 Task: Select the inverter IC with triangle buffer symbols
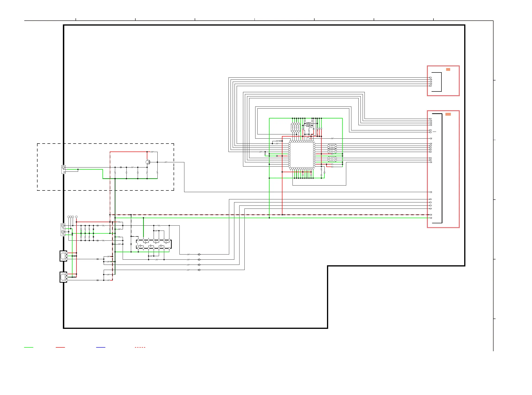154,244
